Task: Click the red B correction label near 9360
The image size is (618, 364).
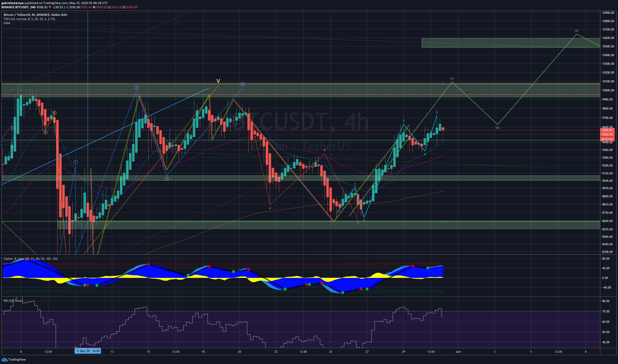Action: pyautogui.click(x=324, y=150)
